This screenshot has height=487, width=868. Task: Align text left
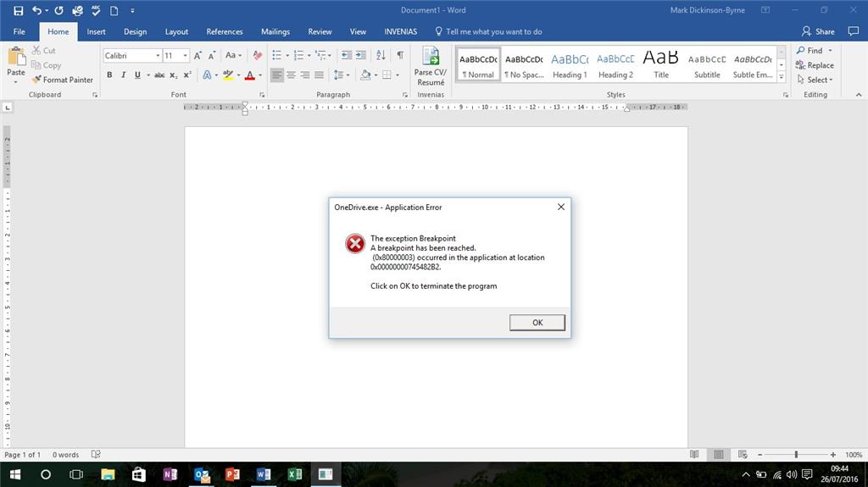[x=277, y=75]
